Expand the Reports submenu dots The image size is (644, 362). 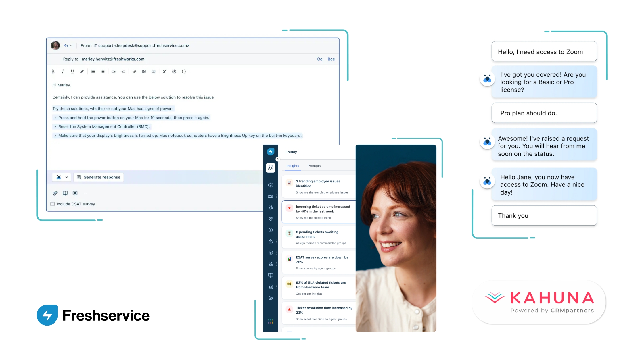277,287
